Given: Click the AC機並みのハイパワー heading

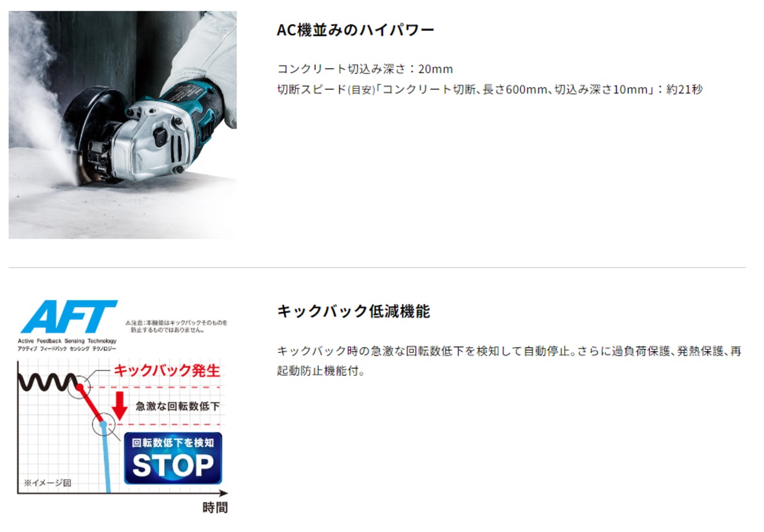Looking at the screenshot, I should (356, 30).
